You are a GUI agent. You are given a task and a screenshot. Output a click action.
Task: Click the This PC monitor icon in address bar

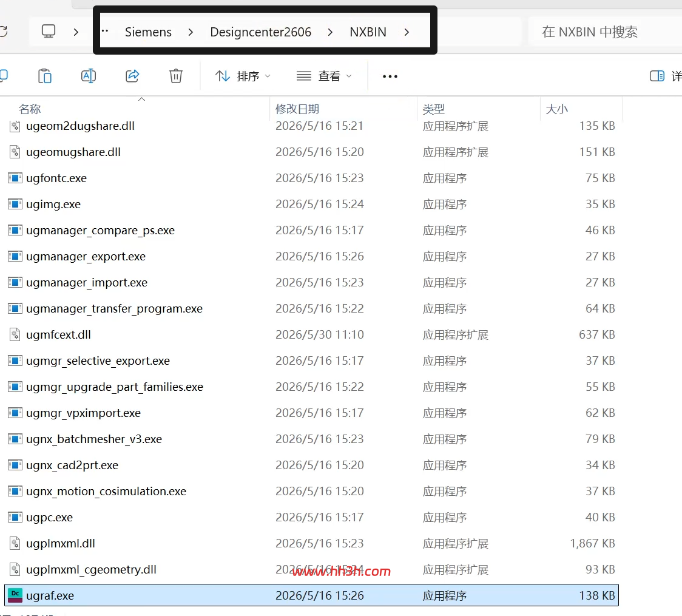[x=49, y=32]
